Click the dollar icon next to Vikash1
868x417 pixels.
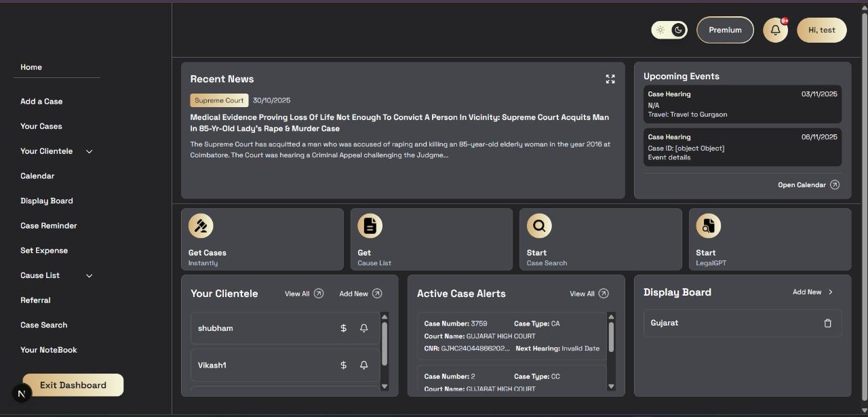coord(343,365)
